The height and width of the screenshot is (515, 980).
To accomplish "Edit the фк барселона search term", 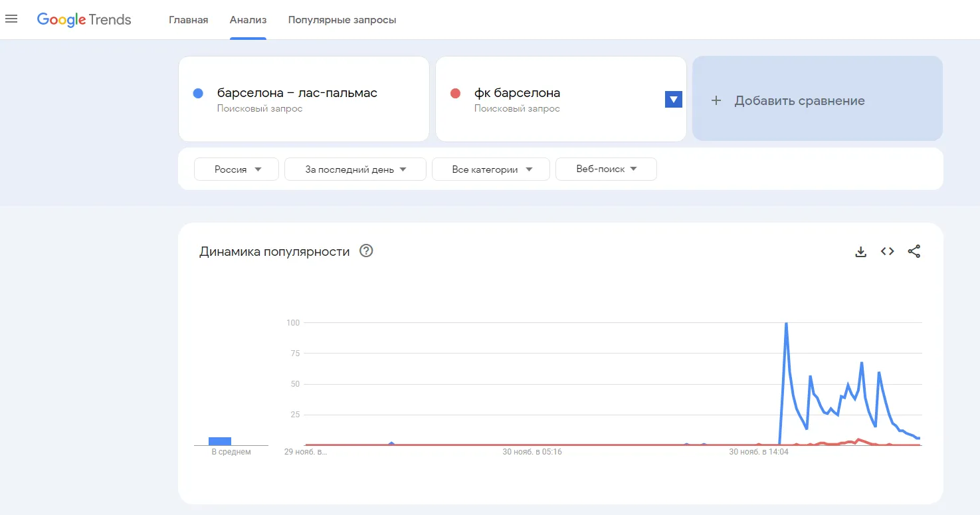I will pos(517,93).
